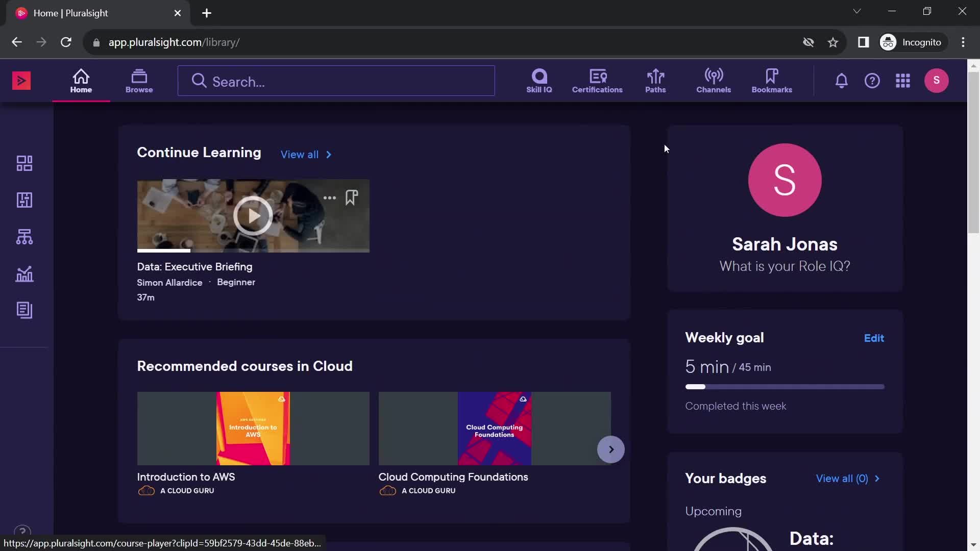Click the tracking protection eye icon

point(808,42)
